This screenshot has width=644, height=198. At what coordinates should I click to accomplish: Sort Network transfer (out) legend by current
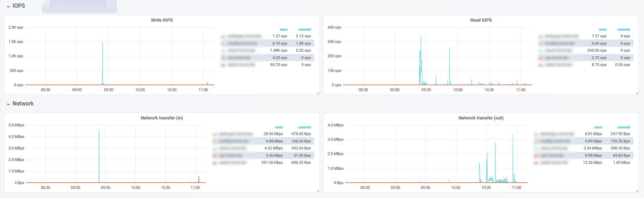[624, 127]
